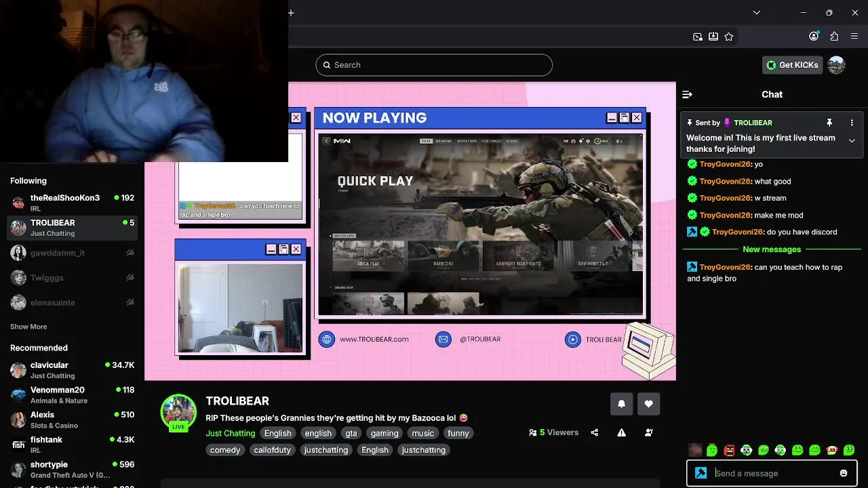Screen dimensions: 868x488
Task: Open the emoji picker in the message box
Action: (x=844, y=473)
